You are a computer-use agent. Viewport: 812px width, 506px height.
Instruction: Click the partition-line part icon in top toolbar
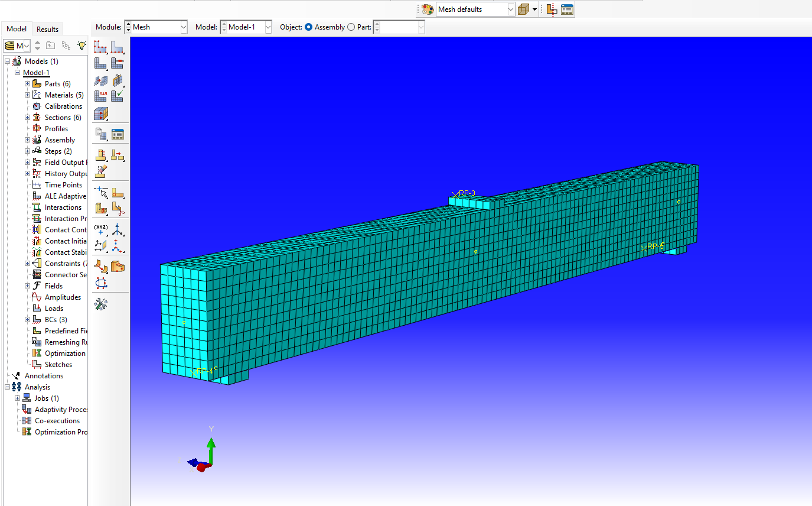point(552,9)
